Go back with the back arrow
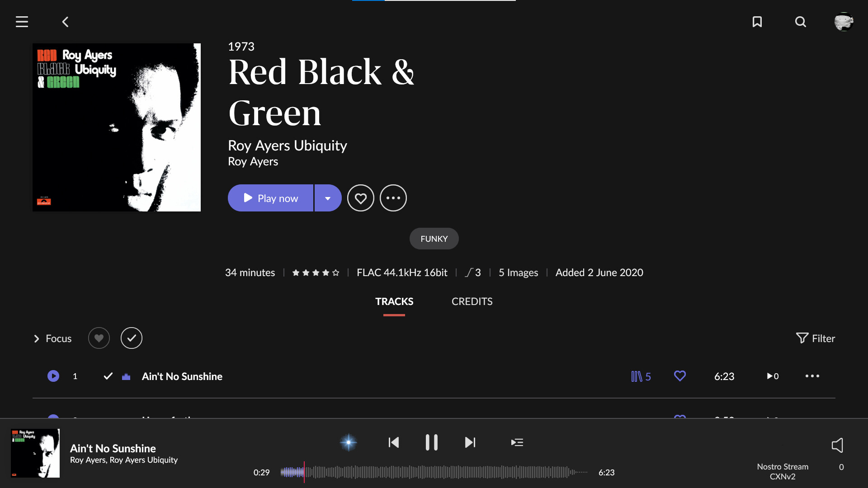Viewport: 868px width, 488px height. click(66, 22)
